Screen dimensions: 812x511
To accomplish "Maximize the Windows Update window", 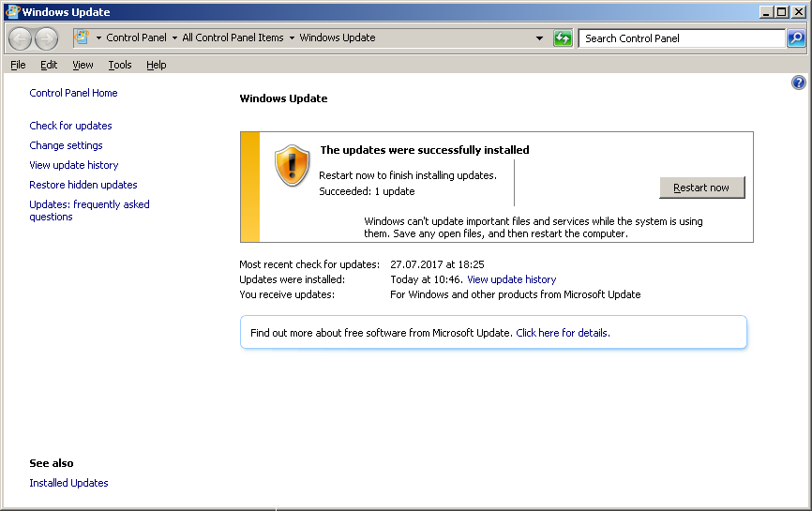I will pos(782,12).
